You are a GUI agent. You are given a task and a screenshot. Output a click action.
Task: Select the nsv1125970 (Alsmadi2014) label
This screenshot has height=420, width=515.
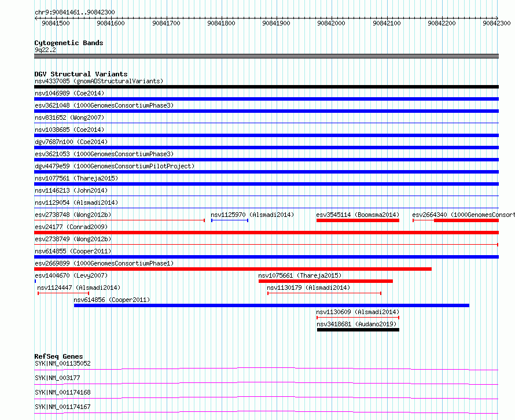pos(252,215)
